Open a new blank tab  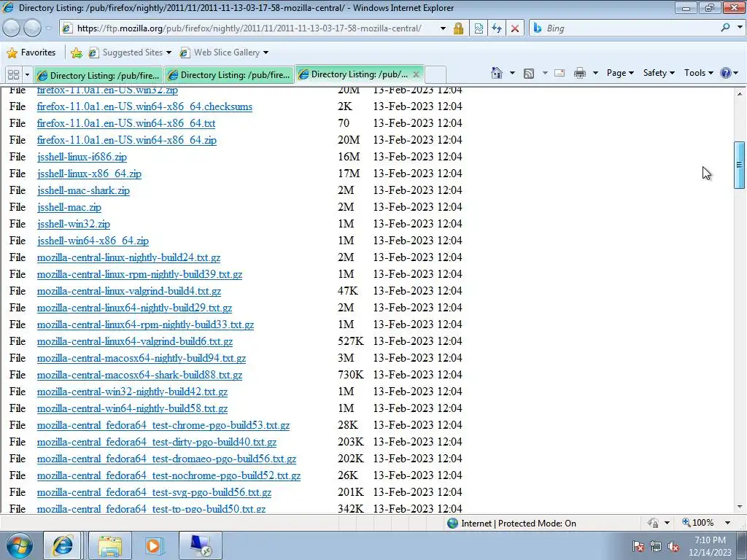pyautogui.click(x=436, y=75)
